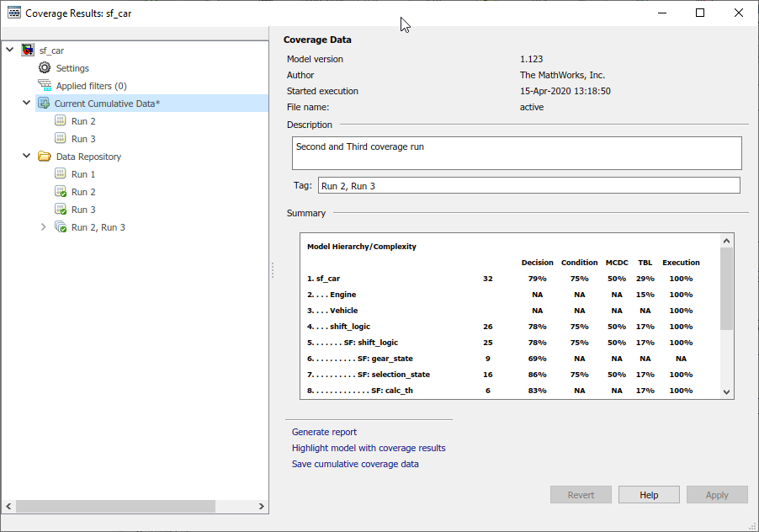
Task: Click the Coverage Results title bar icon
Action: (x=13, y=13)
